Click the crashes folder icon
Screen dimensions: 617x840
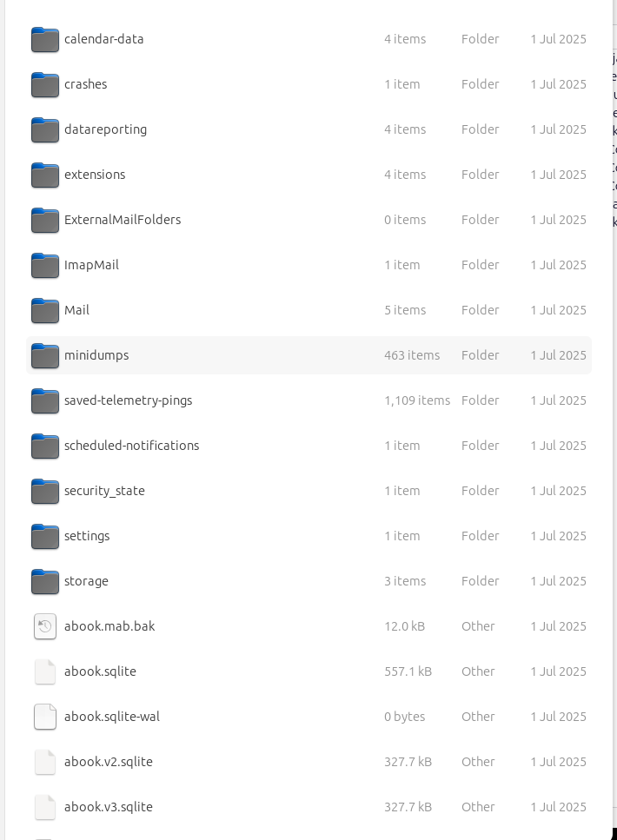click(45, 84)
